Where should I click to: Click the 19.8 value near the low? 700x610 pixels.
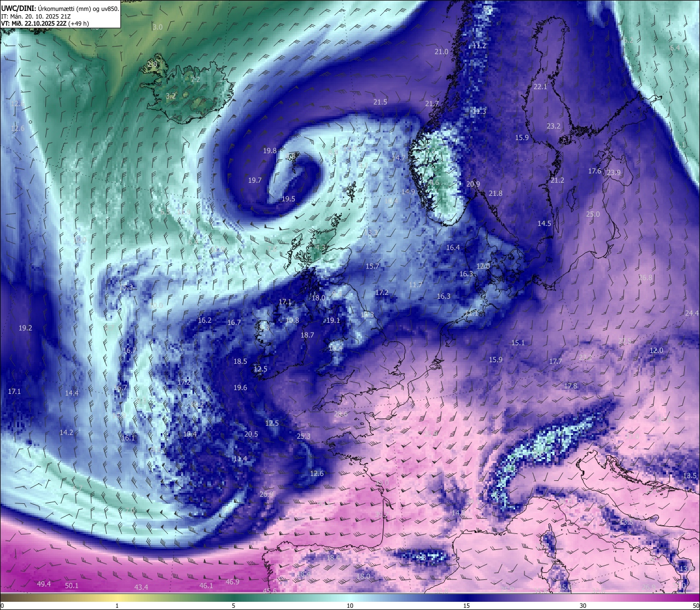pos(270,150)
